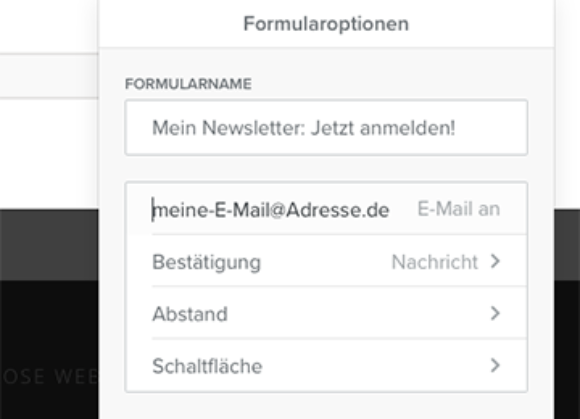
Task: Open the Bestätigung settings entry
Action: click(326, 261)
